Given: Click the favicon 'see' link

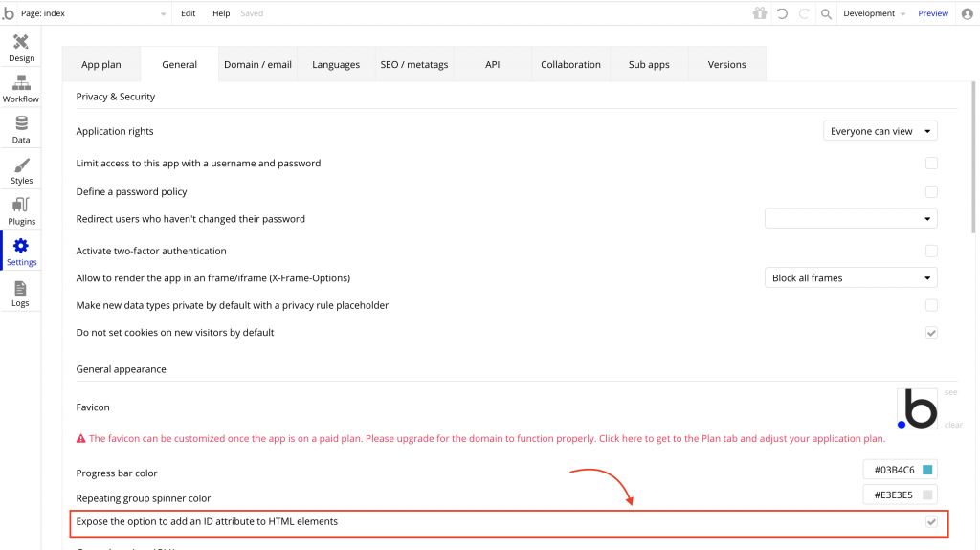Looking at the screenshot, I should click(950, 392).
